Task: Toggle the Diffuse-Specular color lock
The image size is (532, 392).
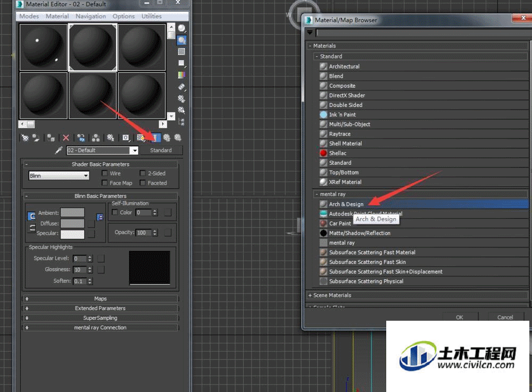Action: [31, 228]
